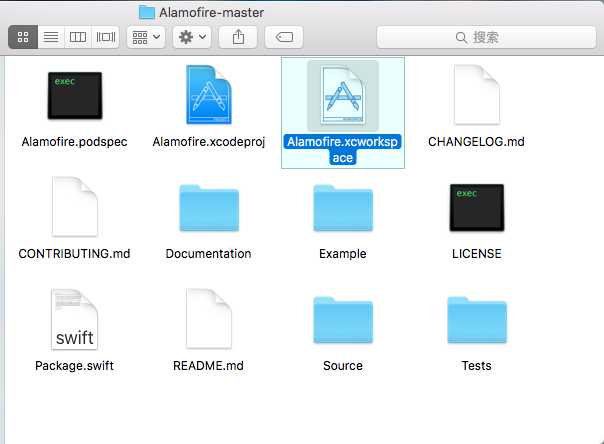Open the item arrangement dropdown
The height and width of the screenshot is (444, 604).
click(146, 37)
